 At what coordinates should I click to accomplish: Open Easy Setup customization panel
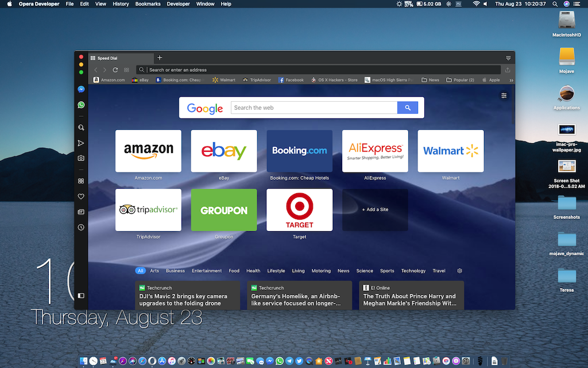pyautogui.click(x=504, y=95)
